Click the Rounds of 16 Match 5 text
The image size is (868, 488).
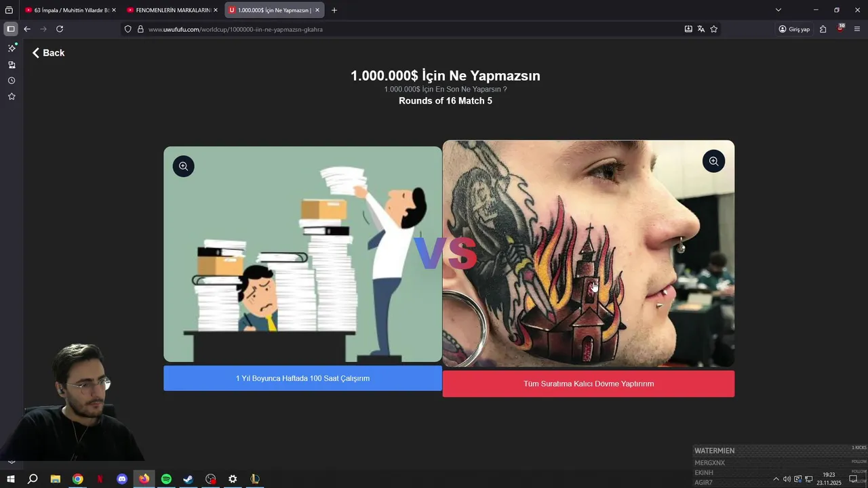(446, 101)
